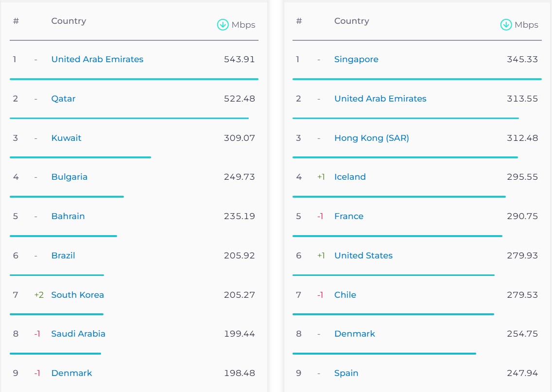Screen dimensions: 552x392
Task: Select the Kuwait country link
Action: (66, 138)
